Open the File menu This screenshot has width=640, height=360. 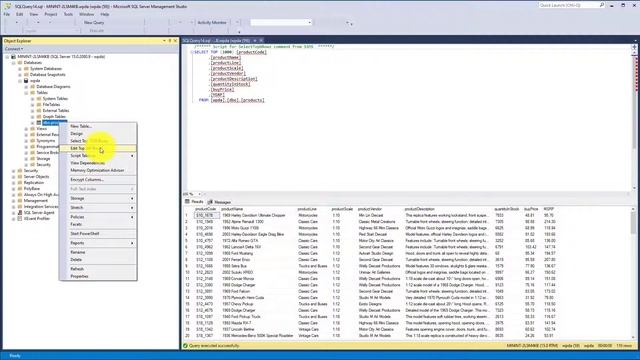pyautogui.click(x=7, y=14)
